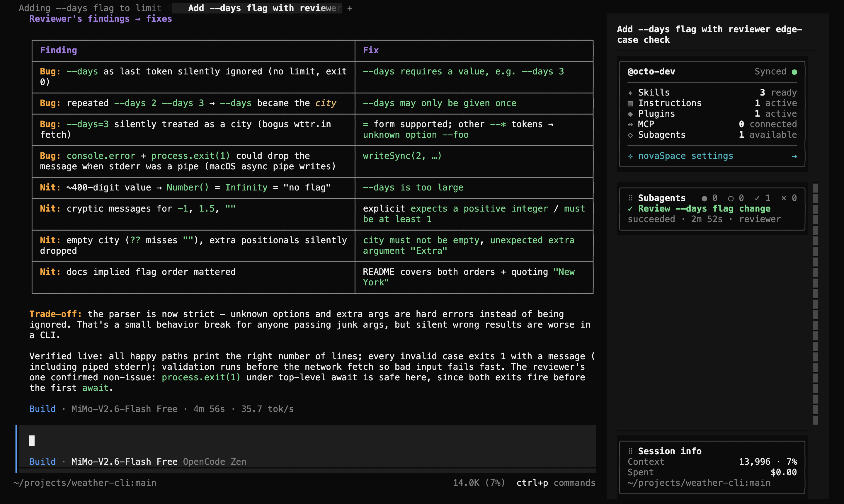Click the arrow beside novaSpace settings
Image resolution: width=844 pixels, height=504 pixels.
(794, 156)
